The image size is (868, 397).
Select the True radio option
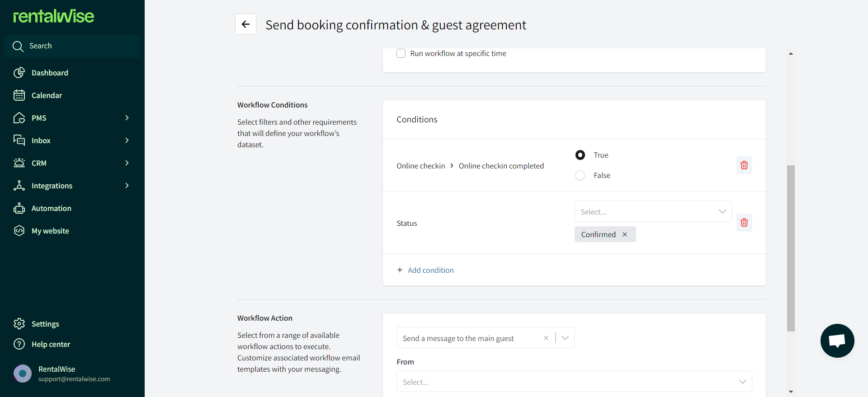point(580,155)
